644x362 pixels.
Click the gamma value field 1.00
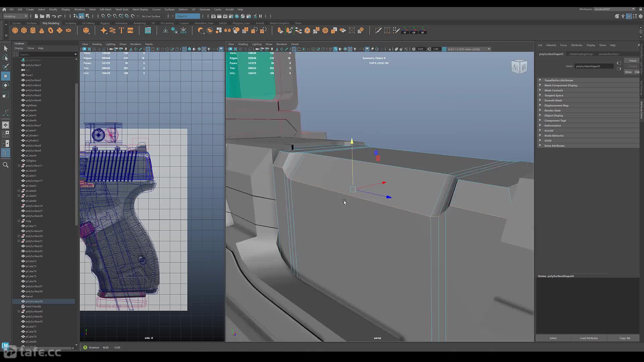(x=436, y=49)
